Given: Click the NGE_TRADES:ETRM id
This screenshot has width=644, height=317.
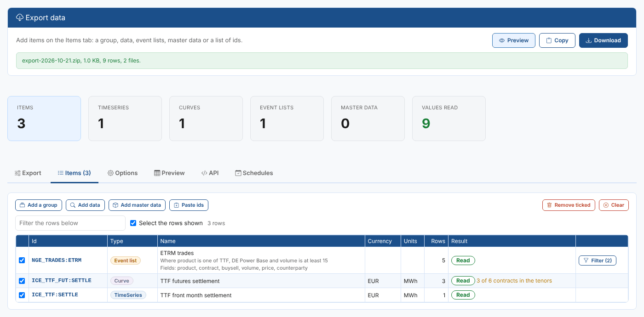Looking at the screenshot, I should pyautogui.click(x=57, y=260).
